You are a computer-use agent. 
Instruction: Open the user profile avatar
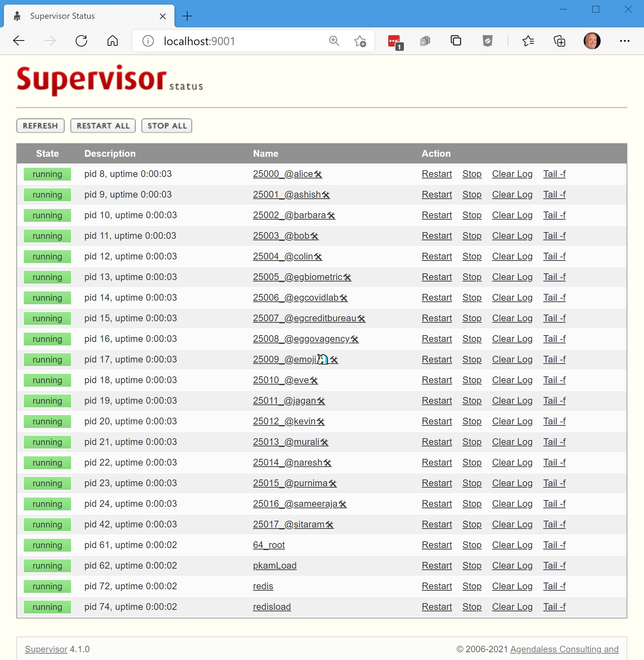point(592,41)
